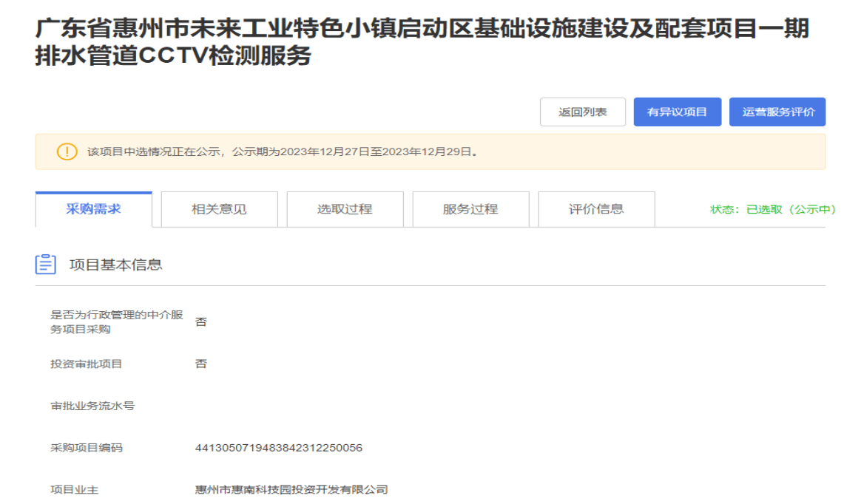Click the 是否为行政管理的中介服务项目采购 label
861x504 pixels.
click(116, 322)
